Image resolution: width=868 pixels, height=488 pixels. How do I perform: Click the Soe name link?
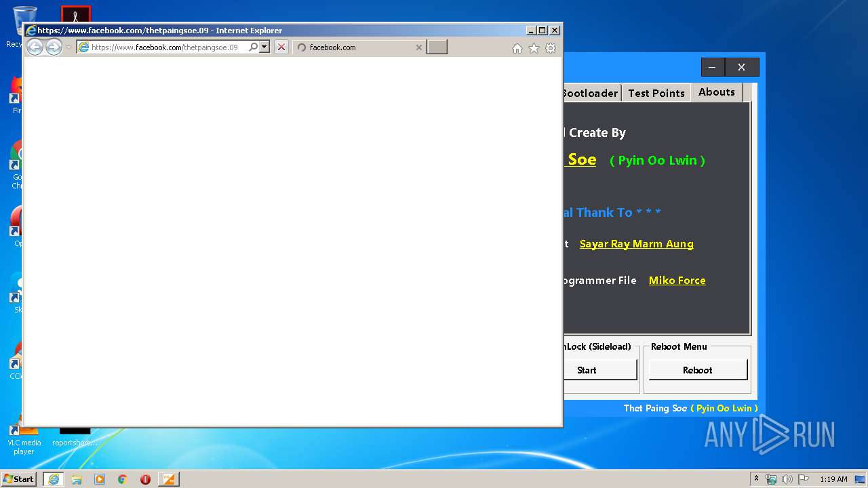pyautogui.click(x=581, y=159)
